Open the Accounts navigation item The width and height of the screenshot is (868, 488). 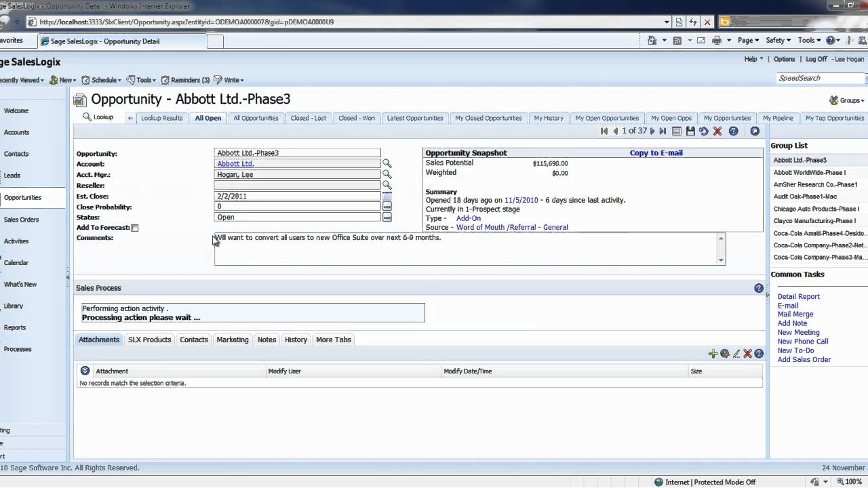coord(16,133)
